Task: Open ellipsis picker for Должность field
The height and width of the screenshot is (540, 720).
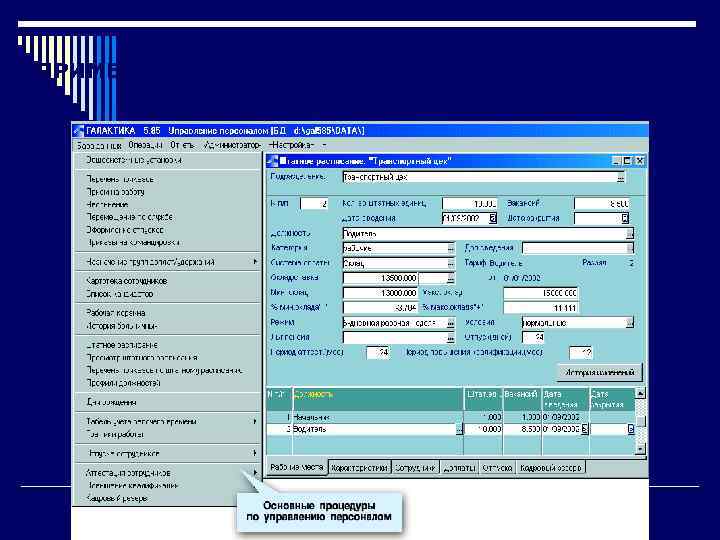Action: [630, 234]
